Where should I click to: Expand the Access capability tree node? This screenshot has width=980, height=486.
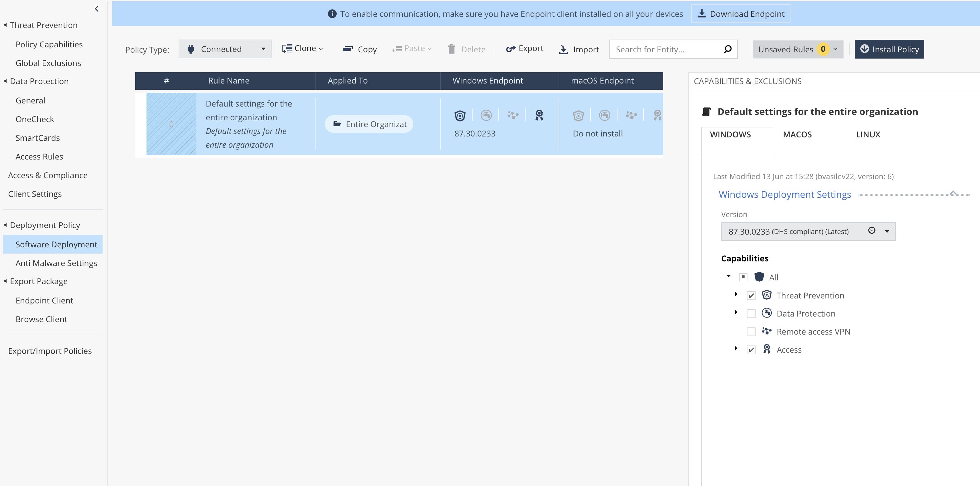click(x=736, y=349)
